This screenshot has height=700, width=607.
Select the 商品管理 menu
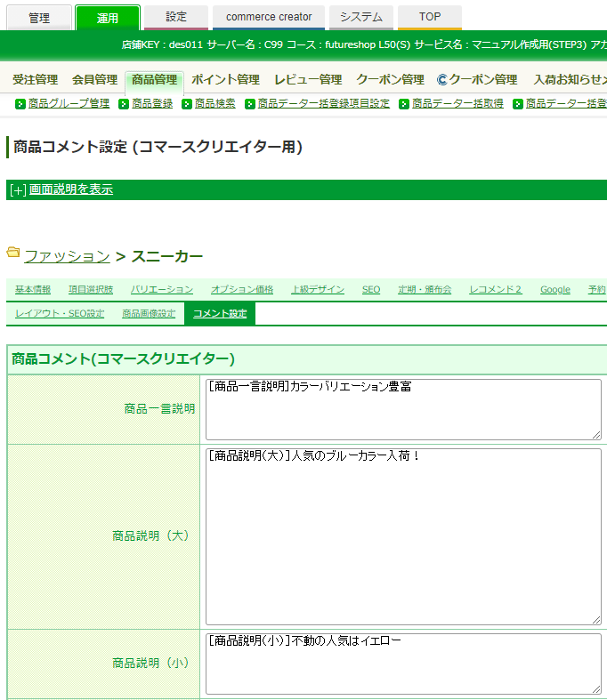(155, 79)
